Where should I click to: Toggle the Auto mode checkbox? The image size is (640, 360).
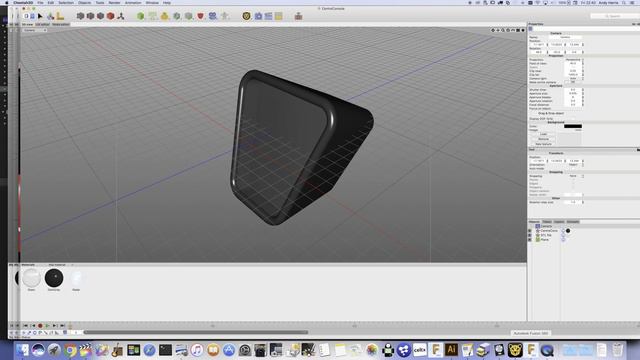(x=573, y=169)
